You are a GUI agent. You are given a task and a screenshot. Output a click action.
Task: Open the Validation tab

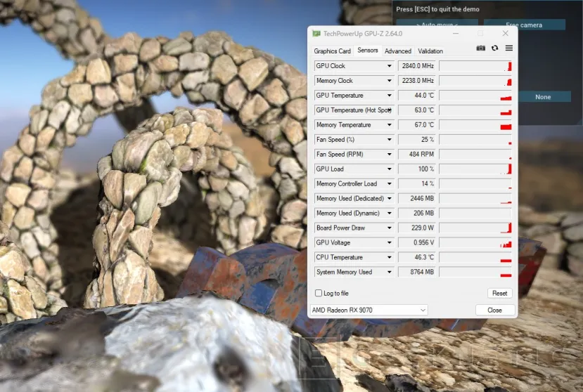(430, 51)
